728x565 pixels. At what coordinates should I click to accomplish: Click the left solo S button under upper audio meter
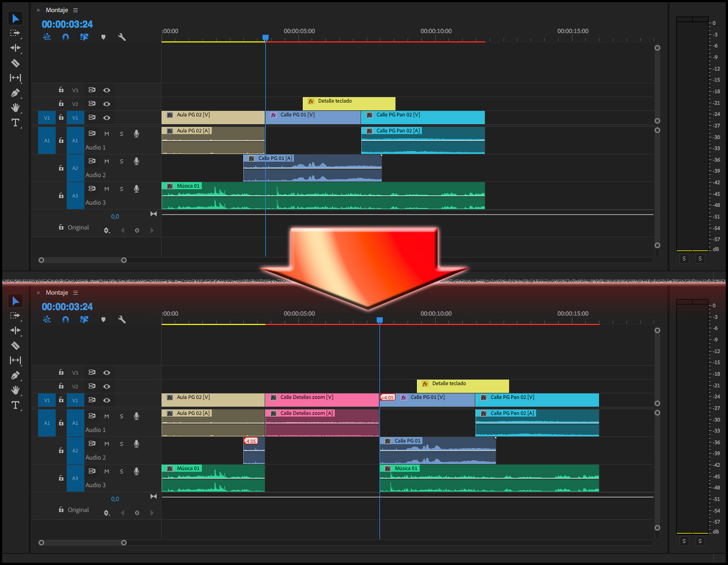point(684,258)
